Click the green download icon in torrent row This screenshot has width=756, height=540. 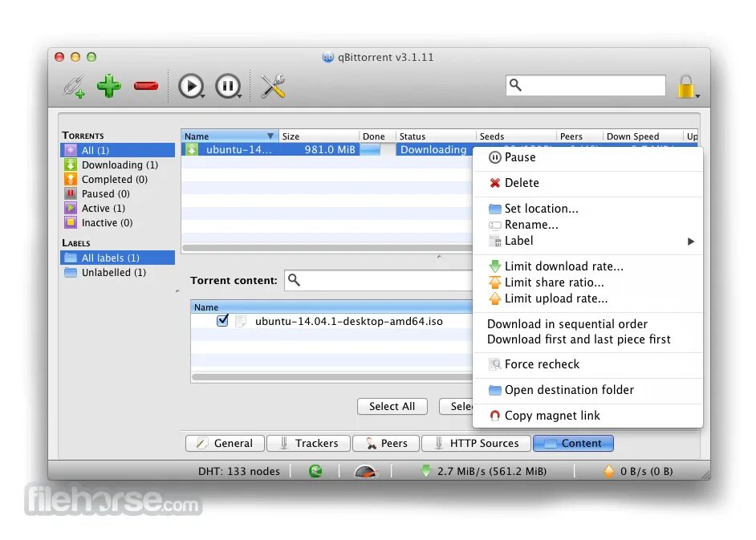(192, 149)
